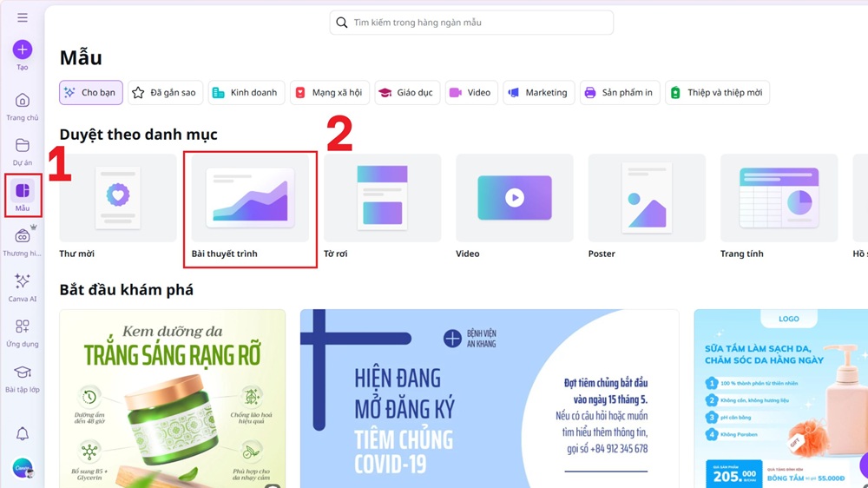
Task: Click the Thư mời label text
Action: pos(76,254)
